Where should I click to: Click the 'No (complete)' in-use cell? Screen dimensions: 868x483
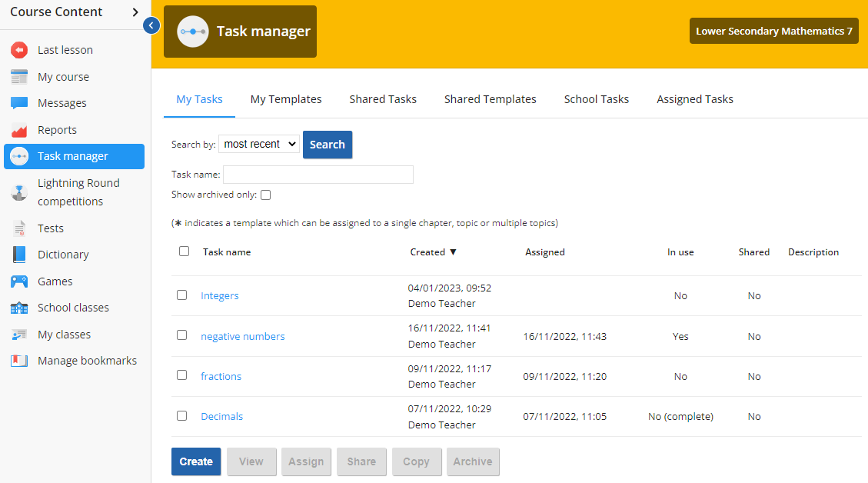[x=680, y=417]
